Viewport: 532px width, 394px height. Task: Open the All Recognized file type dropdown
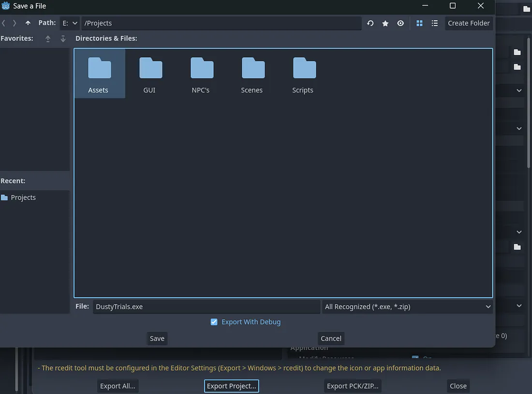point(407,307)
